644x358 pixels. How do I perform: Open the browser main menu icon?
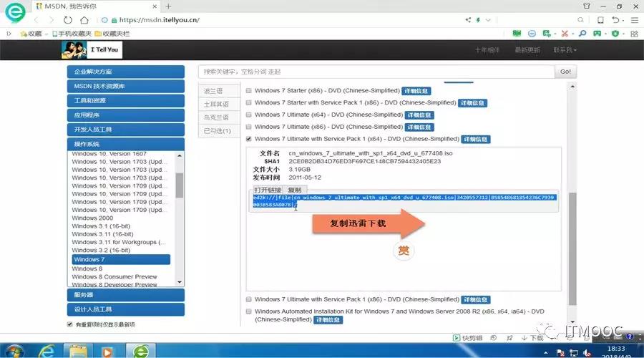(635, 20)
